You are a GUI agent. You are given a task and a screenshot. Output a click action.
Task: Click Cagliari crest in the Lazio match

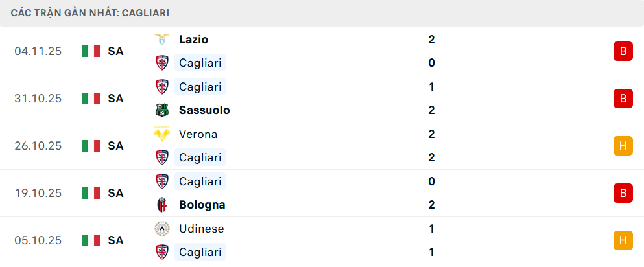pos(161,63)
